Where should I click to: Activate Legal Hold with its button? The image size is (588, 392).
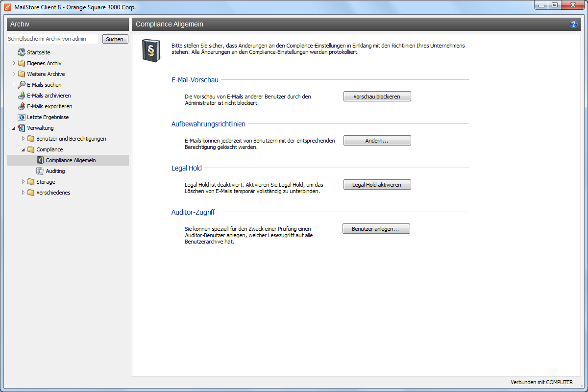point(377,185)
